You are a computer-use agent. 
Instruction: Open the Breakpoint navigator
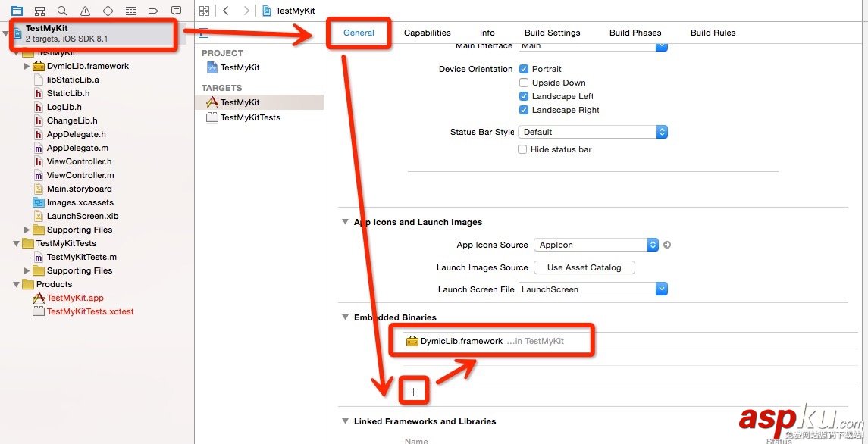click(153, 11)
